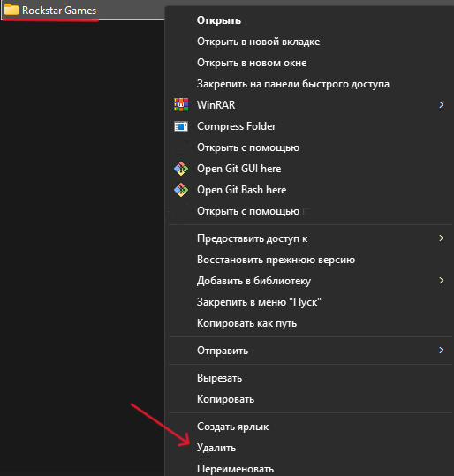Viewport: 454px width, 476px height.
Task: Click the WinRAR books icon
Action: [181, 105]
